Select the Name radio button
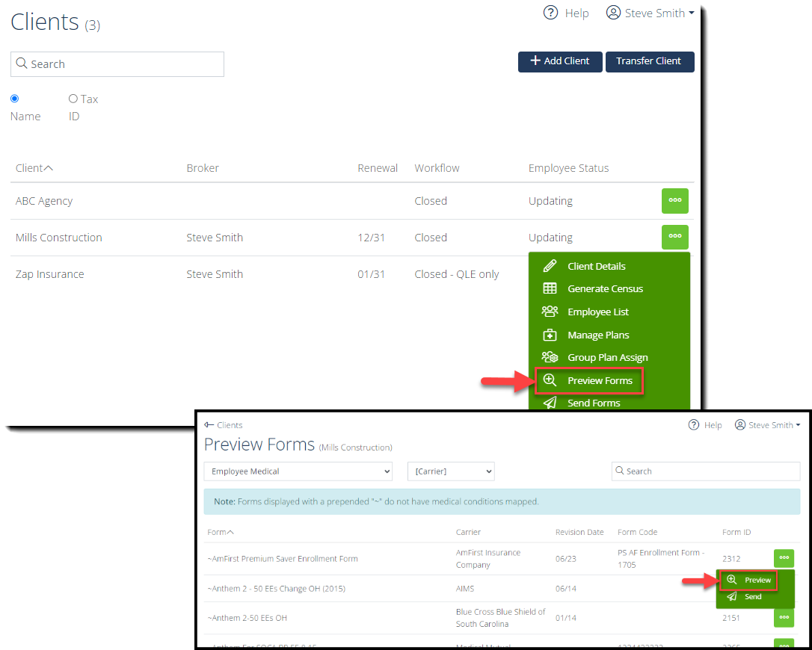The width and height of the screenshot is (812, 650). tap(14, 99)
